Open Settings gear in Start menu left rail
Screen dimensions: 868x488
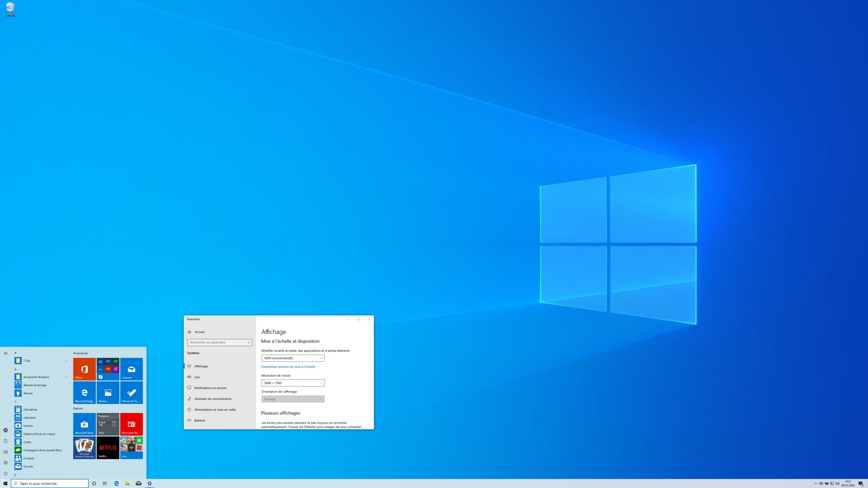click(x=5, y=463)
